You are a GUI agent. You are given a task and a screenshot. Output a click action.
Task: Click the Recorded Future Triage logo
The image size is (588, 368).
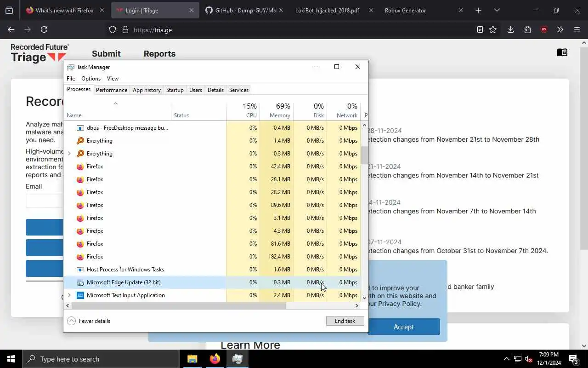pos(40,53)
